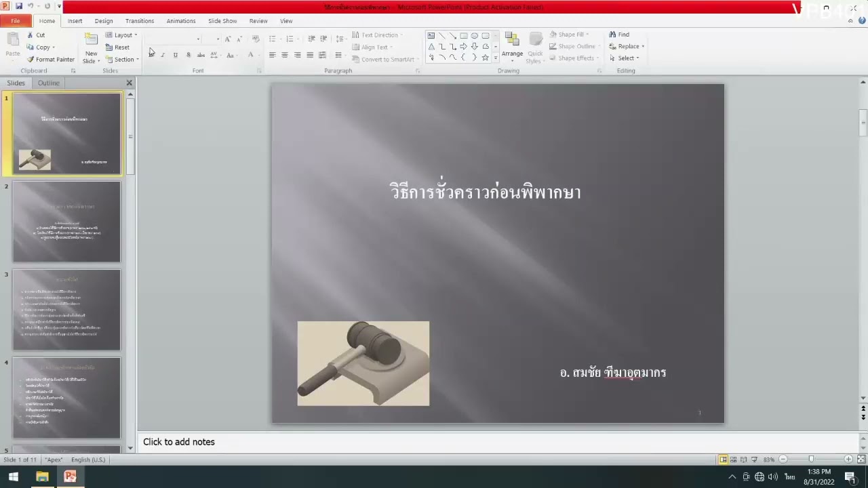Open File Explorer from taskbar
868x488 pixels.
42,477
